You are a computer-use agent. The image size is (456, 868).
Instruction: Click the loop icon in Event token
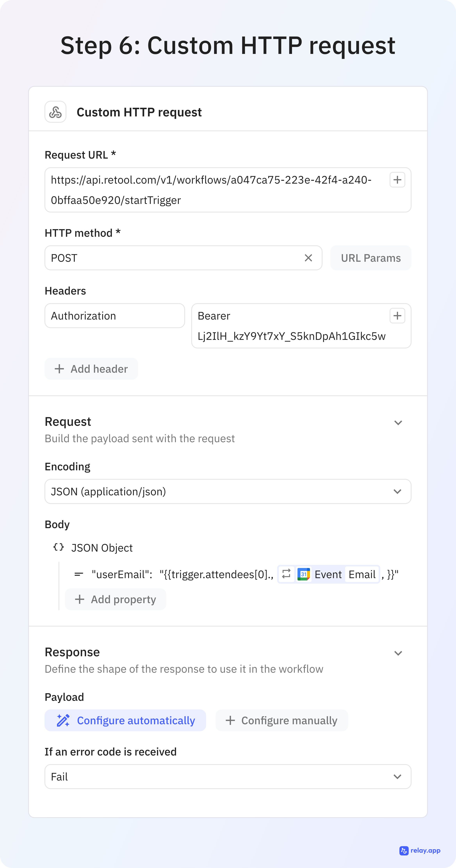point(286,574)
